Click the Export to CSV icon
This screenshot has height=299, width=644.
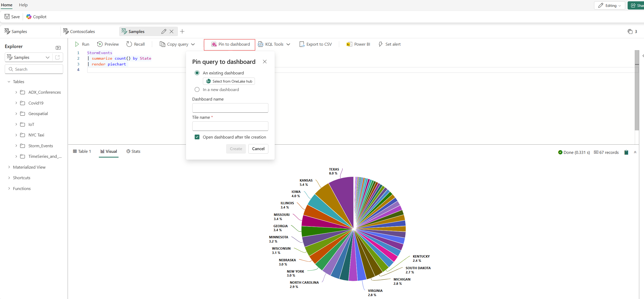302,44
